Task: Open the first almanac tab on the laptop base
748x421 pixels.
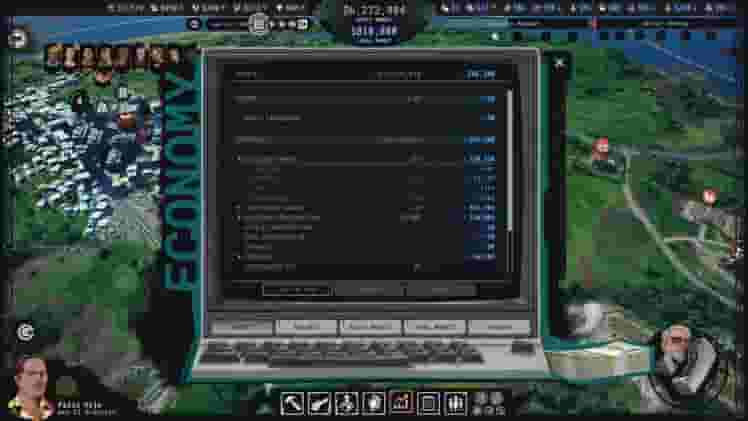Action: click(x=242, y=327)
